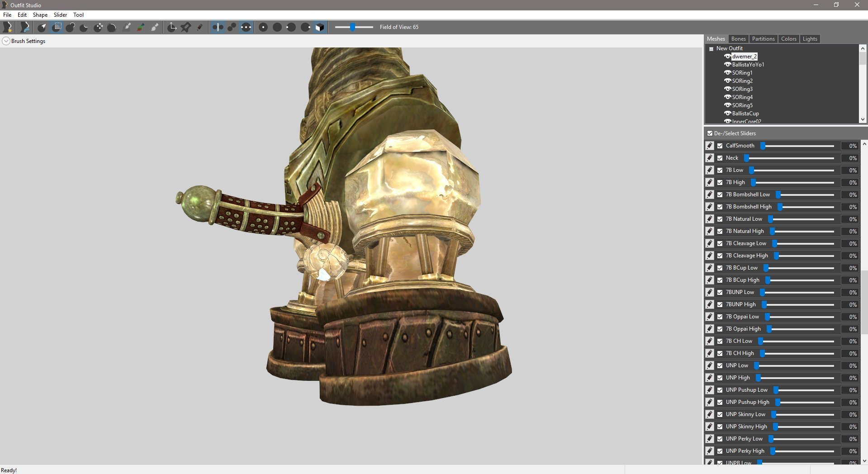Open the Shape menu

tap(40, 15)
